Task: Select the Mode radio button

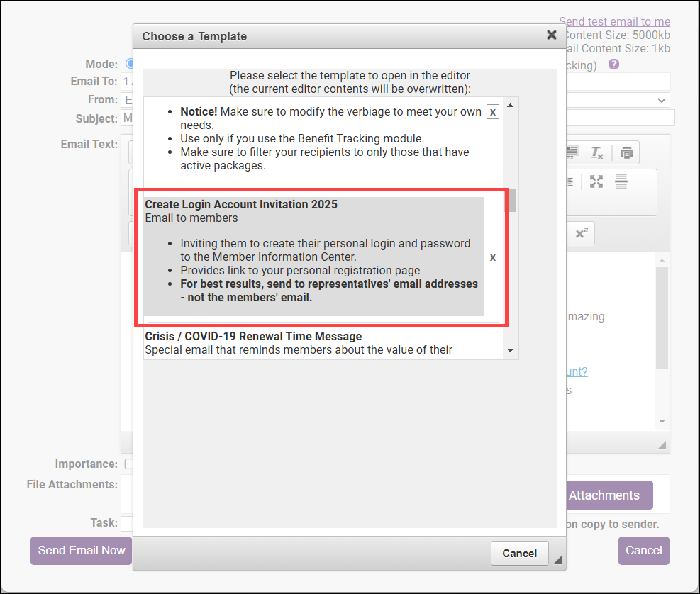Action: pos(130,64)
